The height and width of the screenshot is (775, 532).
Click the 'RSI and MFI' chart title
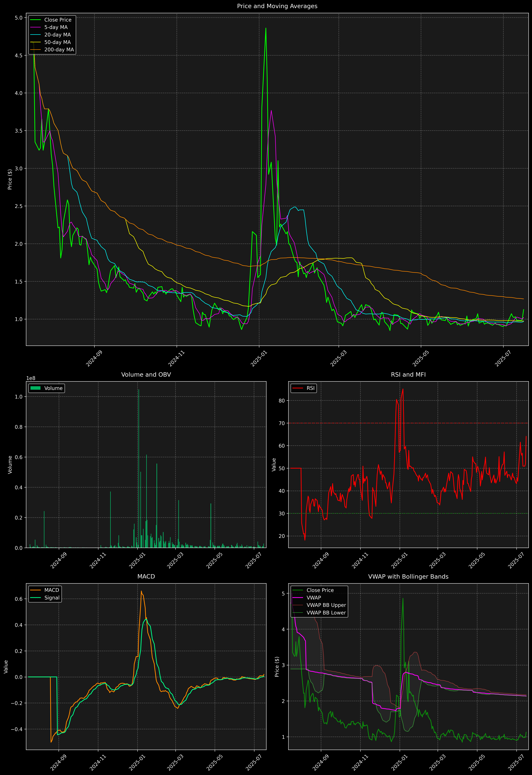coord(408,374)
